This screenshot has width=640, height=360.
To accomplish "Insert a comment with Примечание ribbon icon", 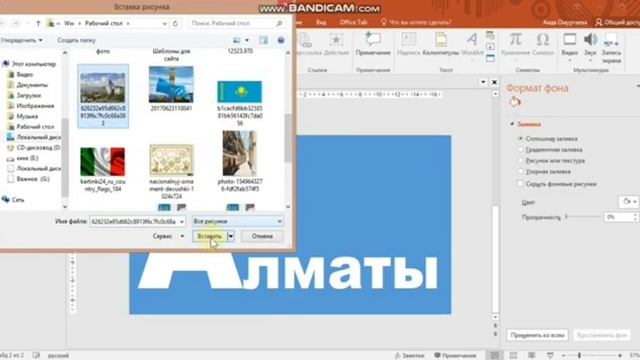I will tap(373, 40).
